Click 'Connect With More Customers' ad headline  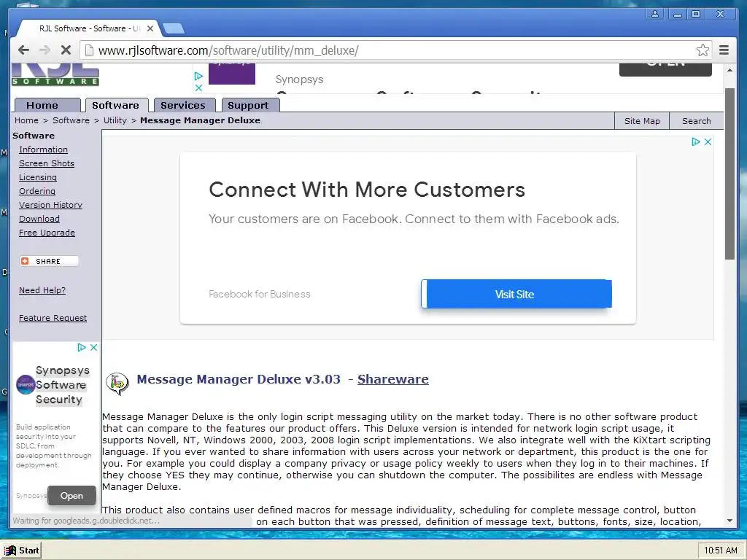[367, 190]
